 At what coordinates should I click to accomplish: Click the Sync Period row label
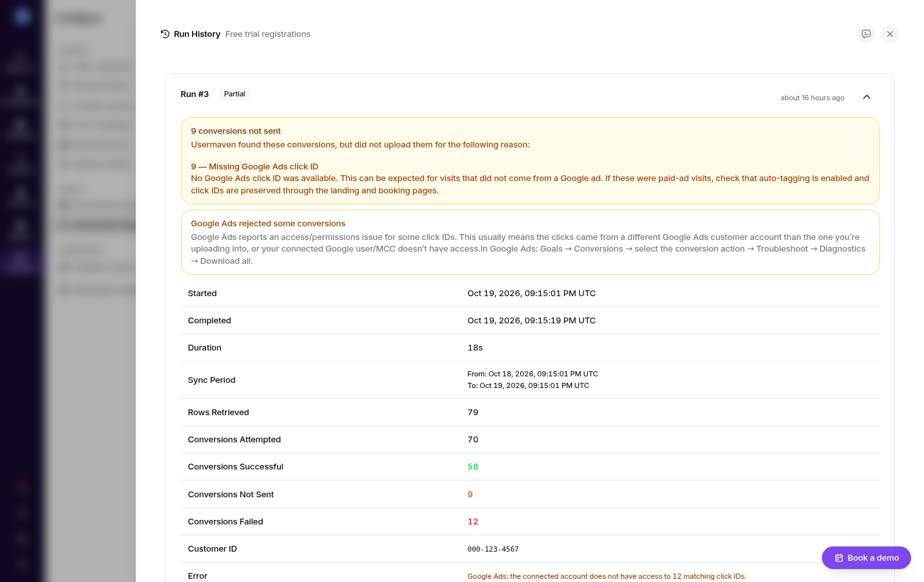tap(211, 380)
